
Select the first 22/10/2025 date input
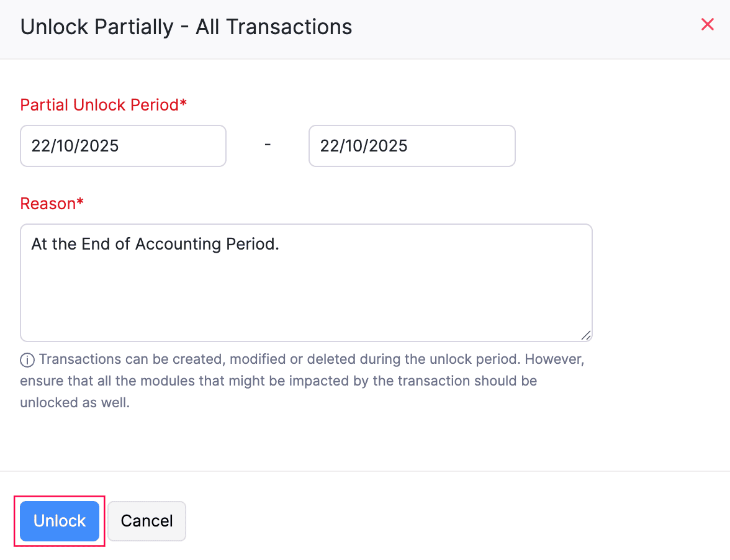point(122,146)
